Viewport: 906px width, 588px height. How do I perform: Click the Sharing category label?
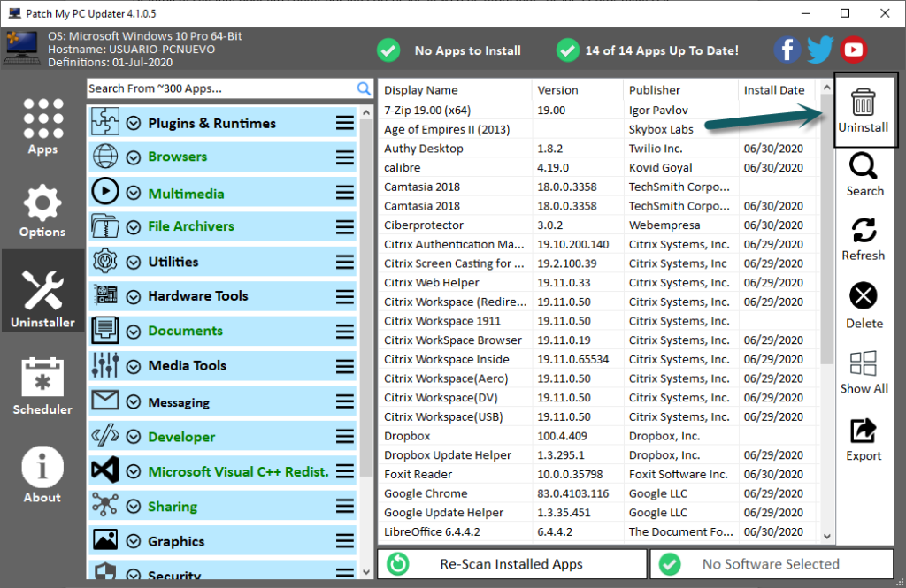point(173,507)
